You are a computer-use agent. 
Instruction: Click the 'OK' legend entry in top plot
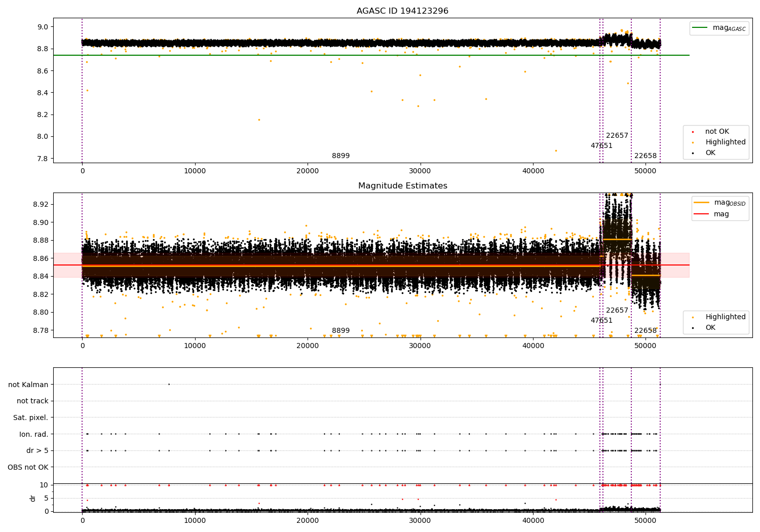pyautogui.click(x=704, y=153)
